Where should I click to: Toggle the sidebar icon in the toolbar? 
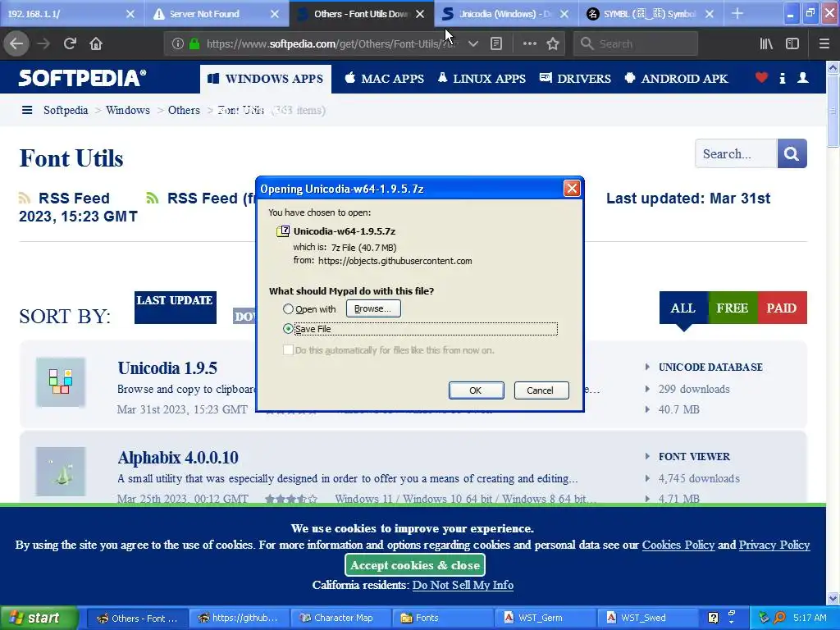[792, 44]
